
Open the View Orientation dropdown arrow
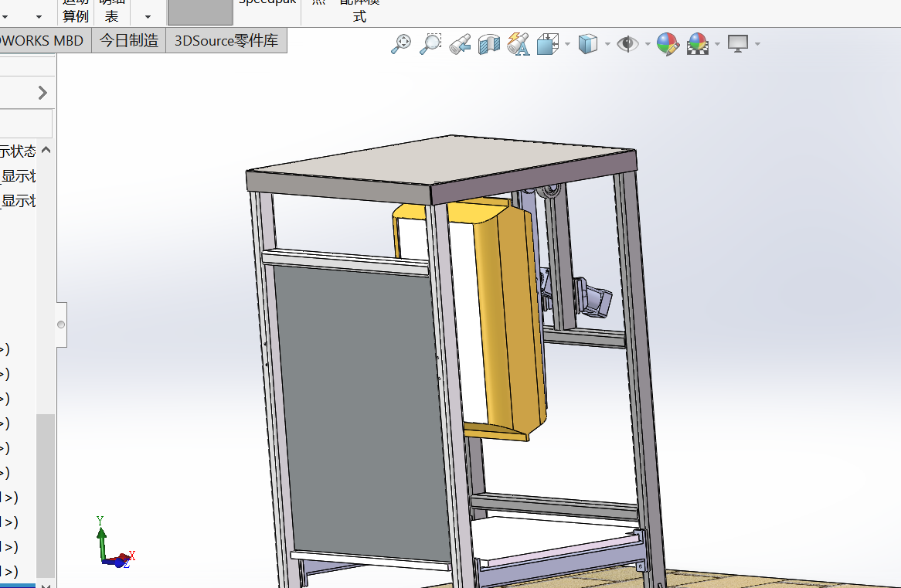pyautogui.click(x=567, y=44)
